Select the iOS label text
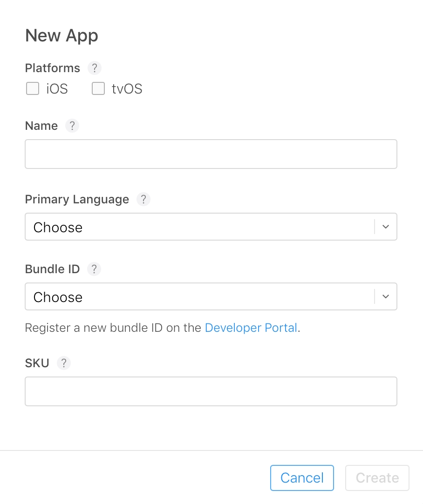 57,89
